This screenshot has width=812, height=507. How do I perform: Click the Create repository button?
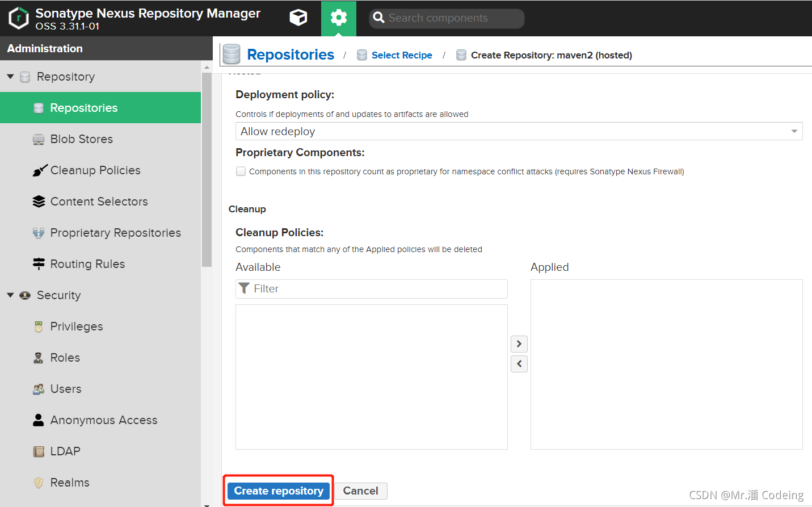pos(279,491)
